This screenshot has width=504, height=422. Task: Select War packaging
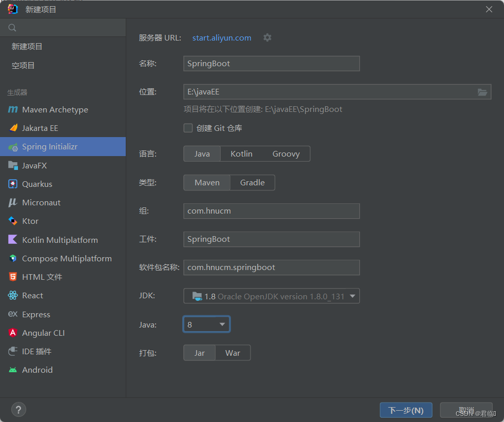point(232,353)
